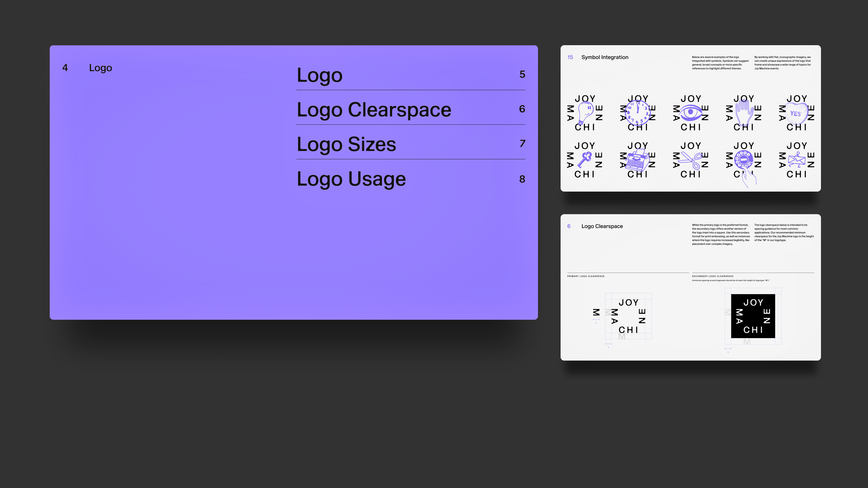
Task: Select the Symbol Integration slide heading
Action: coord(604,57)
